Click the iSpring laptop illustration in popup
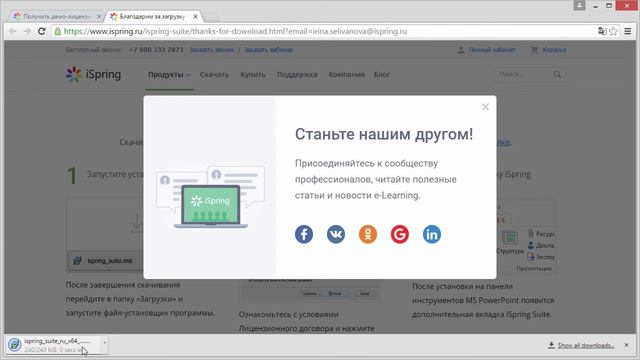This screenshot has width=640, height=360. coord(211,197)
